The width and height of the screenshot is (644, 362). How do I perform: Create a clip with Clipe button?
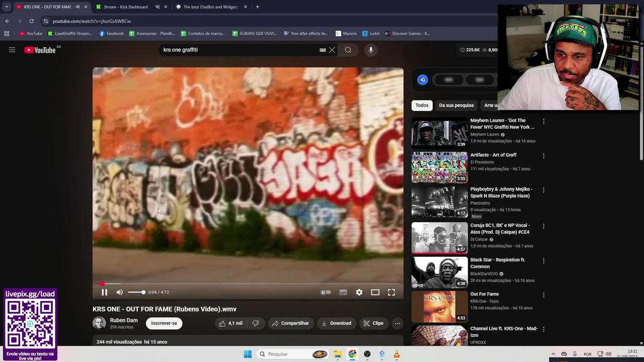[x=374, y=323]
